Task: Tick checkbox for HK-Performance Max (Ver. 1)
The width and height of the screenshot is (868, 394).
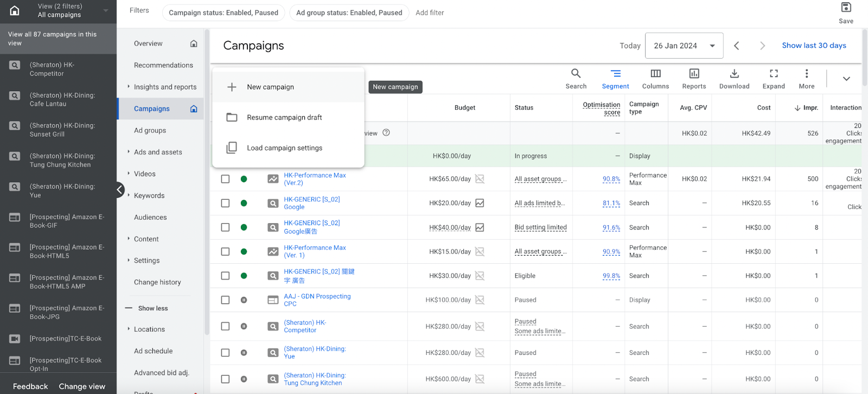Action: click(x=225, y=251)
